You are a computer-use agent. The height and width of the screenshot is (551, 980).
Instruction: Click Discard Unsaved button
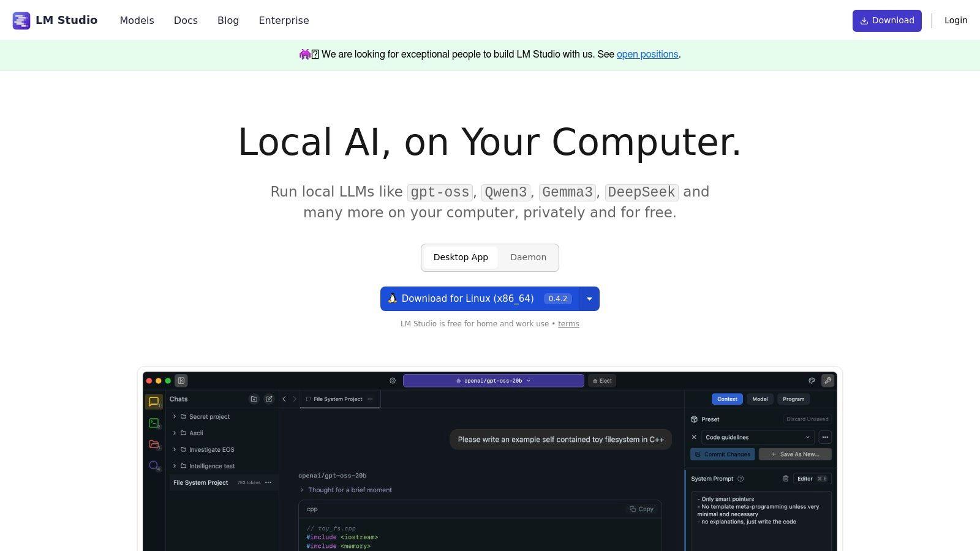coord(807,419)
